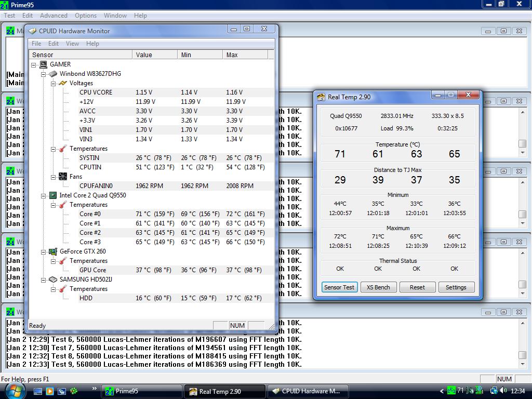Click thermometer icon under SAMSUNG HD502IJ
Viewport: 532px width, 399px height.
coord(63,289)
